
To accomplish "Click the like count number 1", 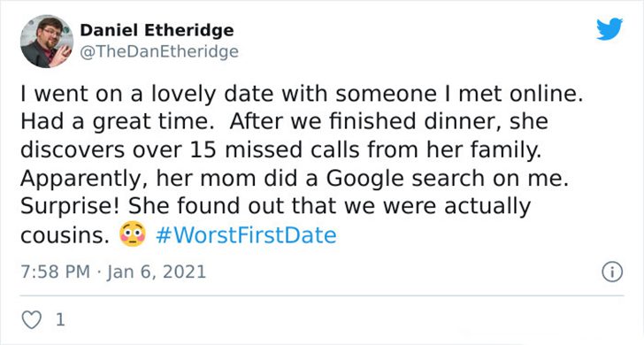I will pos(60,319).
